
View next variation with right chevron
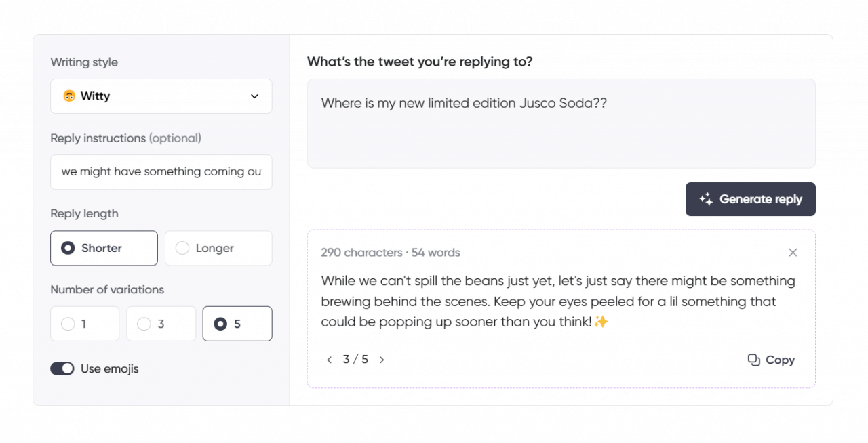382,360
